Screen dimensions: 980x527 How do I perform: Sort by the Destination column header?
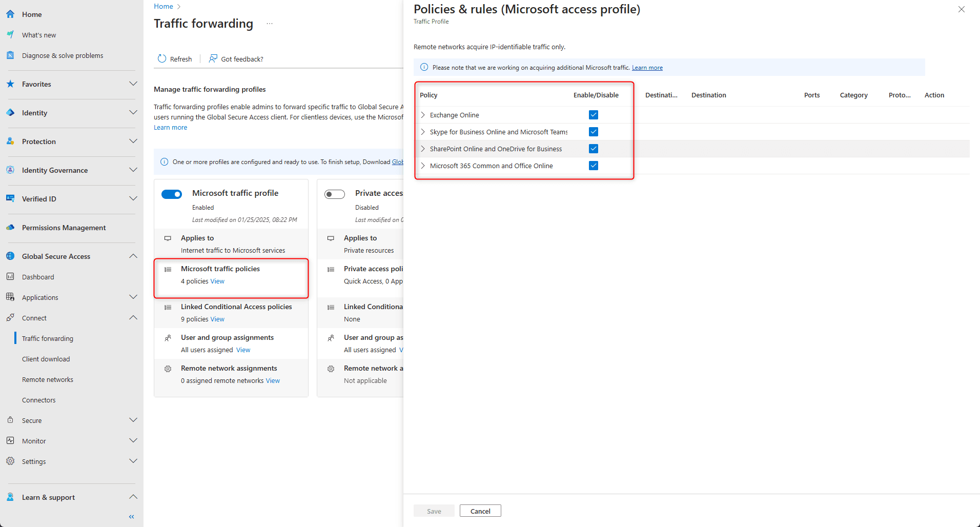tap(709, 95)
